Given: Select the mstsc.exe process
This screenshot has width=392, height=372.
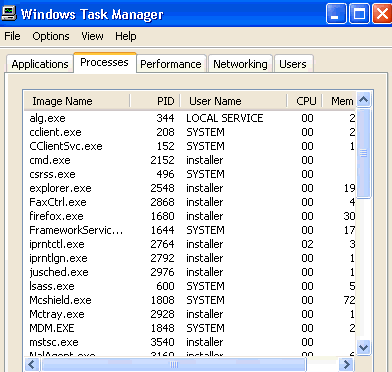Looking at the screenshot, I should pyautogui.click(x=190, y=342).
